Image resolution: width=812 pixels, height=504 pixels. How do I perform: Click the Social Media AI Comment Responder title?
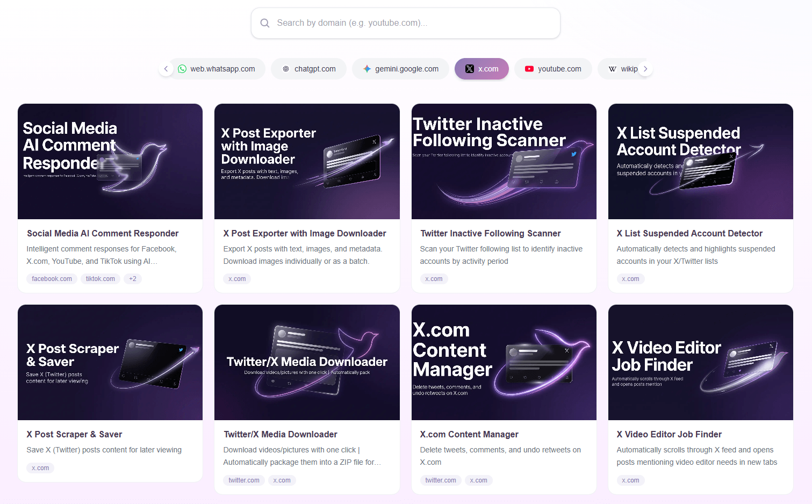tap(103, 233)
